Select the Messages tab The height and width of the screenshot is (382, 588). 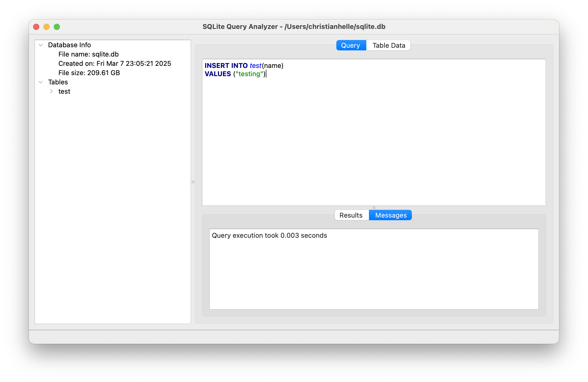pyautogui.click(x=391, y=215)
